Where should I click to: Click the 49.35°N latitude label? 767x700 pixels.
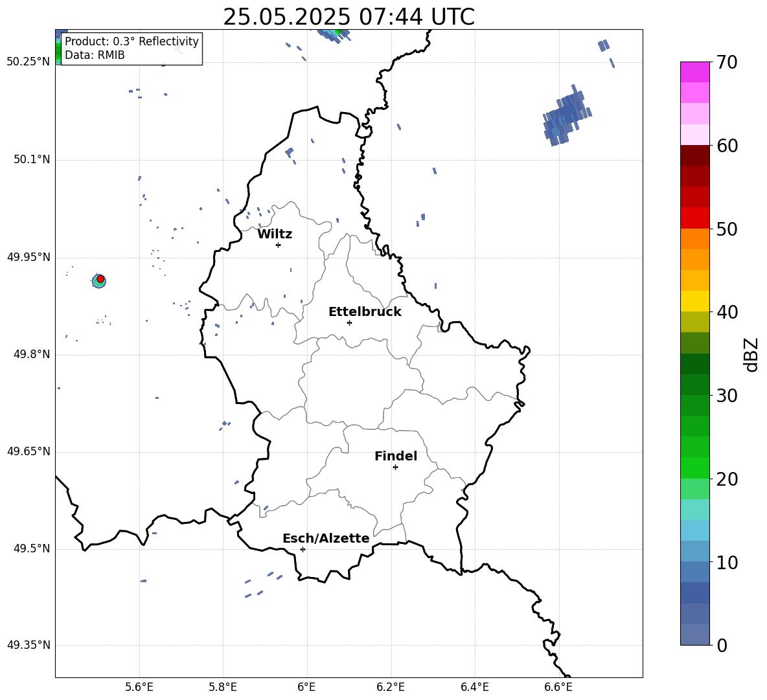click(29, 645)
